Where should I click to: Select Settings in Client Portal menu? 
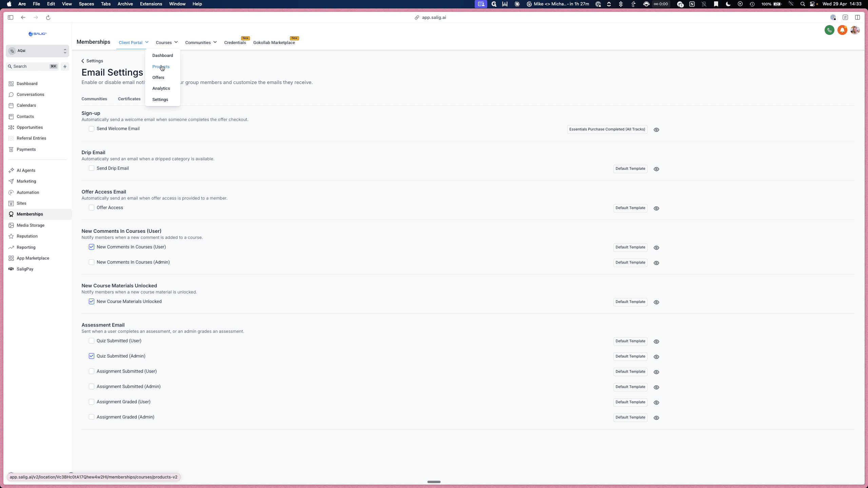(160, 100)
